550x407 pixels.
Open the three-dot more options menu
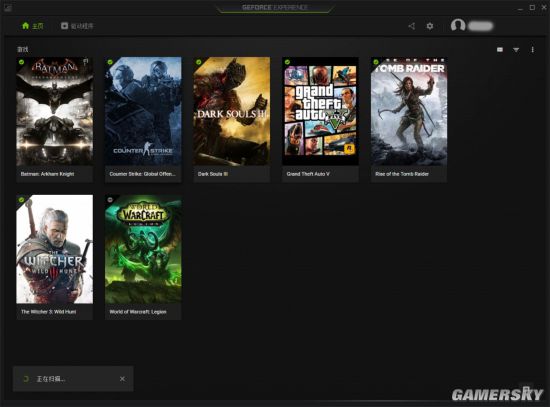click(532, 50)
